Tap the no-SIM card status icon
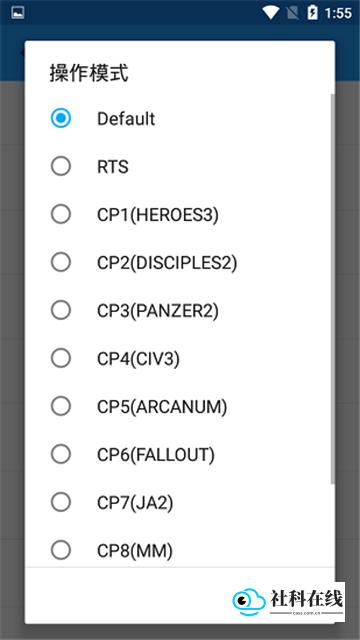The width and height of the screenshot is (360, 640). click(x=293, y=13)
